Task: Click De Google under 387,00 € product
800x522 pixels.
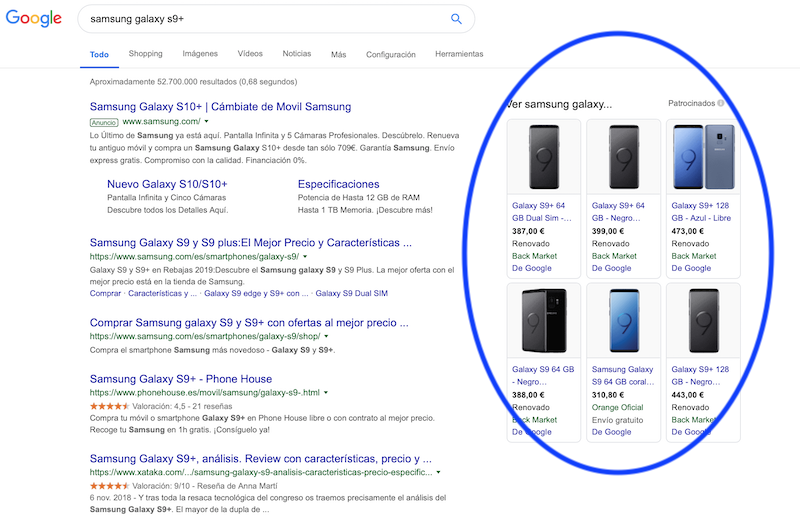Action: [532, 268]
